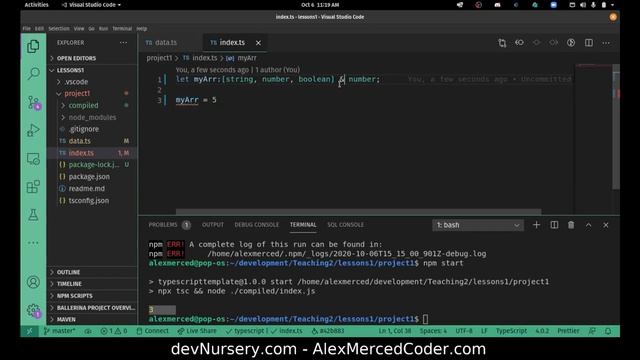The image size is (640, 360).
Task: Click the feedback icon in status bar
Action: coord(592,331)
